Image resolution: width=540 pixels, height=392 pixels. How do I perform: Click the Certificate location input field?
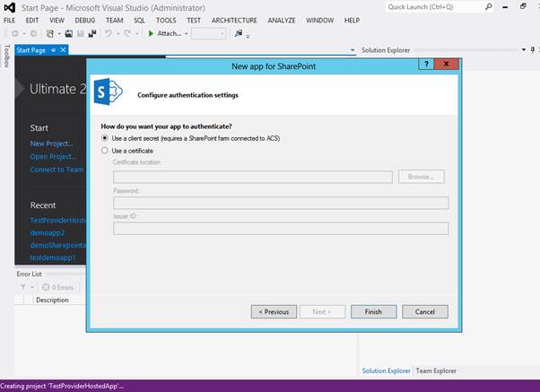click(253, 177)
